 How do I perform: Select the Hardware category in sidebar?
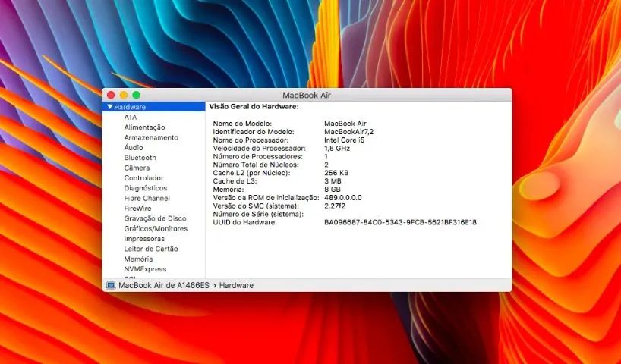point(153,107)
